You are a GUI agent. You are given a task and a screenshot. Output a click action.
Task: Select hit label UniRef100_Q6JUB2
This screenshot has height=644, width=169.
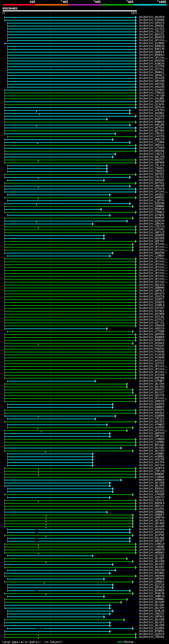coord(152,448)
